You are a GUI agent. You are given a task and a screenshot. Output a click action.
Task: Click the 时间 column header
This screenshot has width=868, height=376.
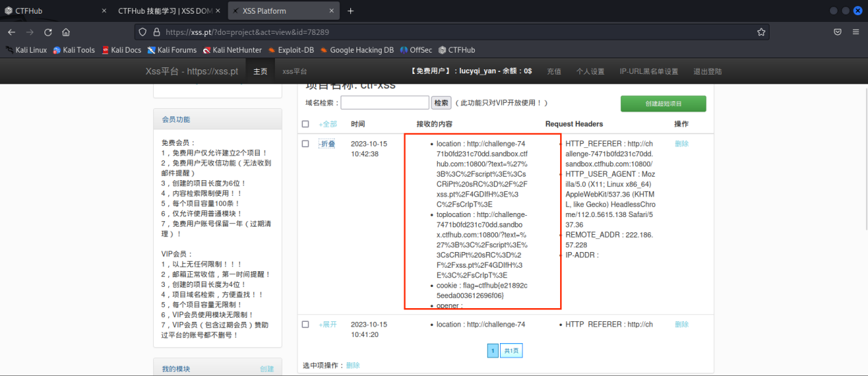click(358, 124)
